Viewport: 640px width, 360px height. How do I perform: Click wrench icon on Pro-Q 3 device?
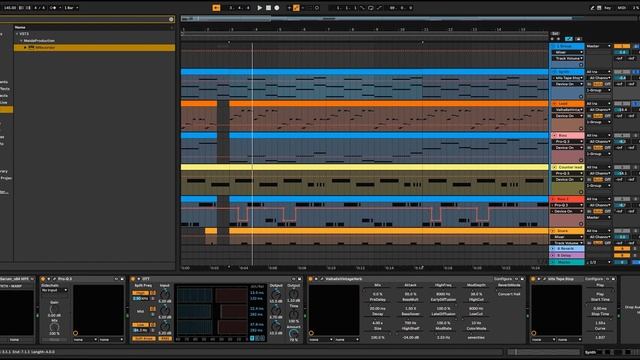coord(54,279)
